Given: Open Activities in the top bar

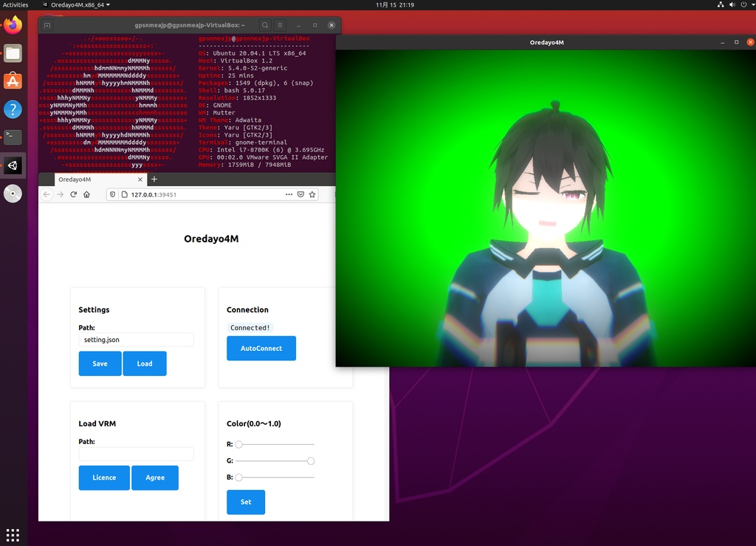Looking at the screenshot, I should coord(15,4).
